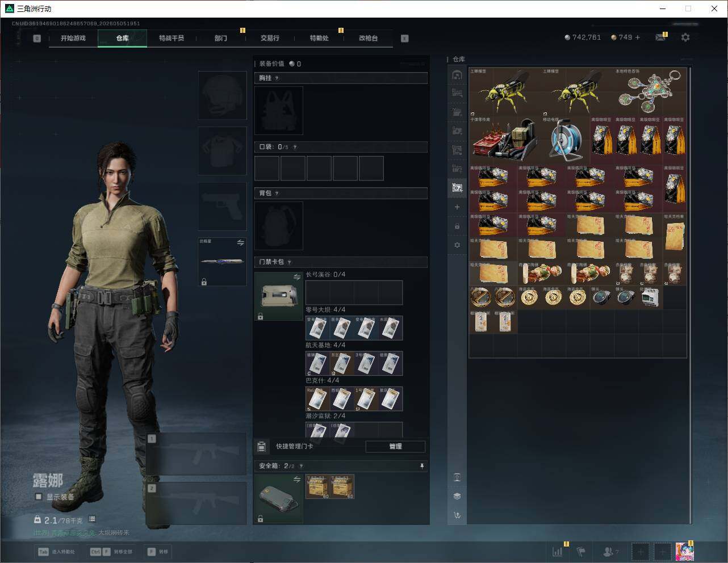728x563 pixels.
Task: Show help for 门禁卡包 keycard case section
Action: pos(290,262)
